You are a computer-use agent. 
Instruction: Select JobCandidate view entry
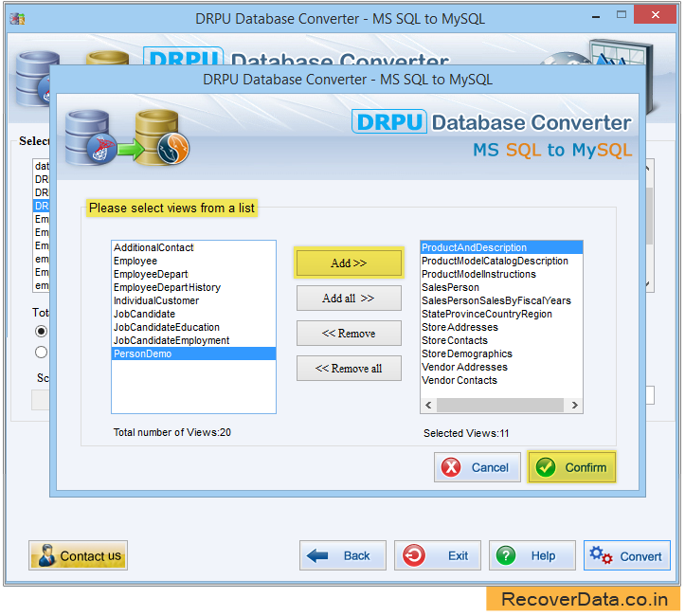[x=193, y=314]
